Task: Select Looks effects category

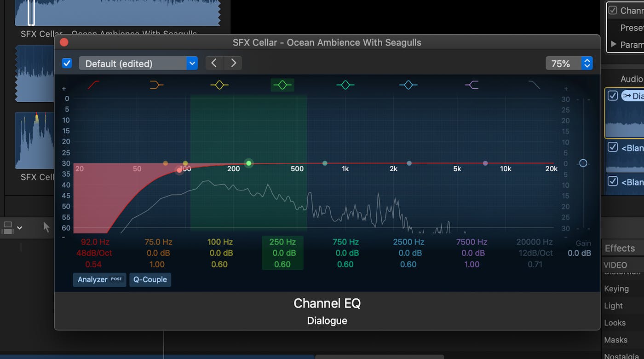Action: [615, 323]
